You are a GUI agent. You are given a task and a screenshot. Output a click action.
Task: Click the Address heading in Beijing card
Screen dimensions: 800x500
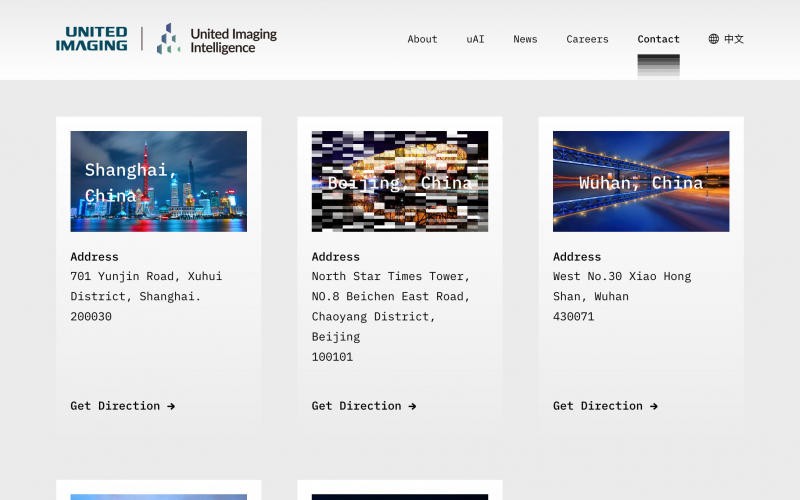click(336, 257)
